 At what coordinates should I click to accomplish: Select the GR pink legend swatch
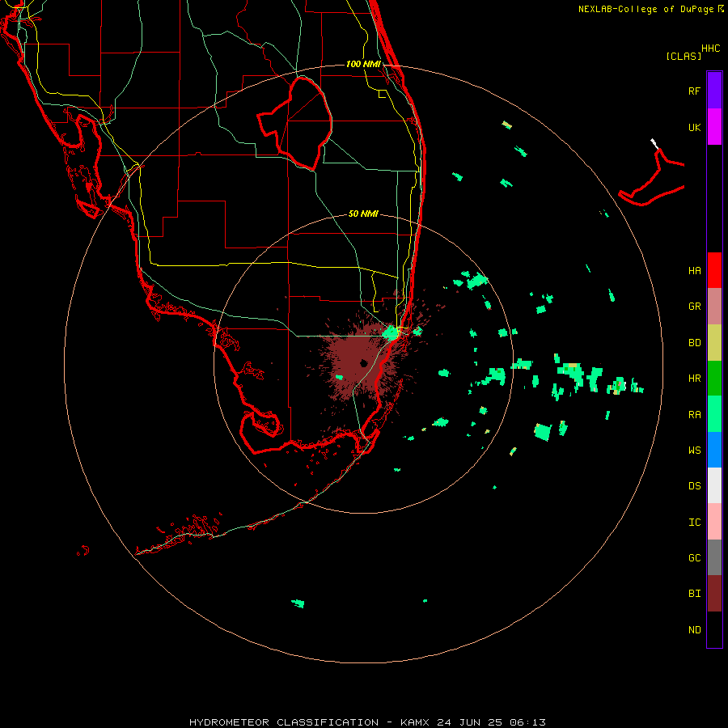[x=714, y=307]
